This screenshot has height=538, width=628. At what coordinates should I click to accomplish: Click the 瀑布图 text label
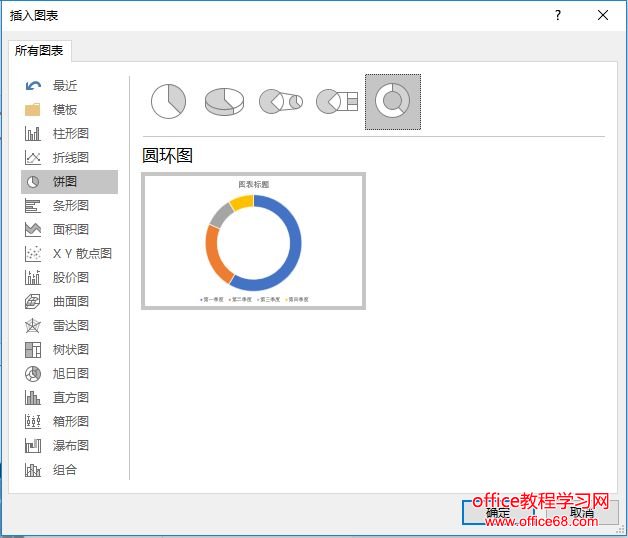(x=71, y=445)
